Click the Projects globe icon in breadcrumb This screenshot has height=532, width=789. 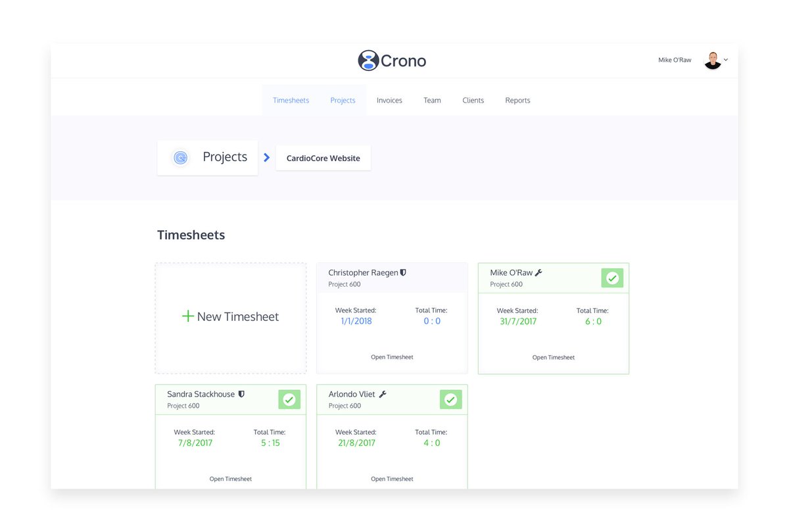coord(180,157)
